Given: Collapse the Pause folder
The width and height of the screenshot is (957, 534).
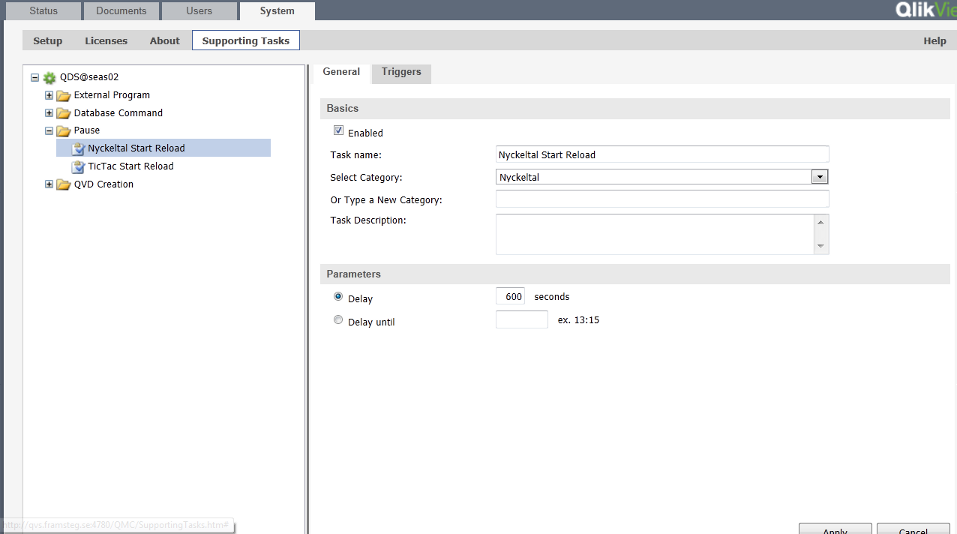Looking at the screenshot, I should (x=49, y=131).
